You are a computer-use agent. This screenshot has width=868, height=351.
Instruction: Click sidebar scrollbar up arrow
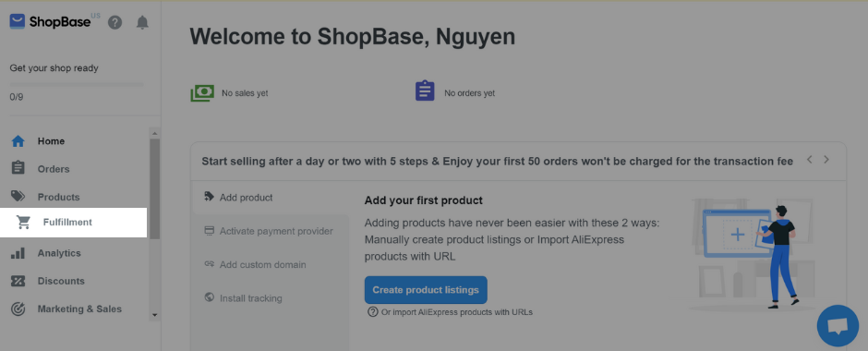[x=154, y=133]
